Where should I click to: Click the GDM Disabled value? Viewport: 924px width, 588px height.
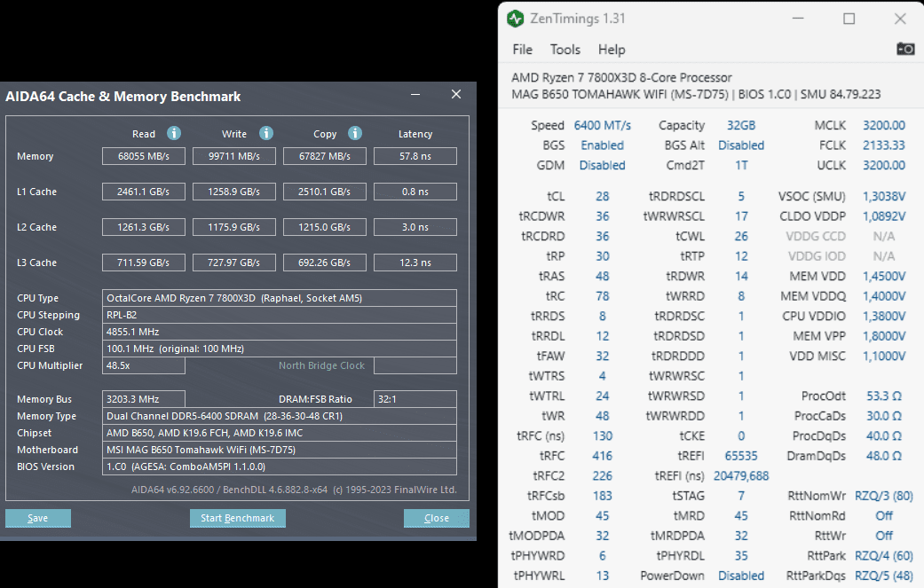click(x=603, y=165)
